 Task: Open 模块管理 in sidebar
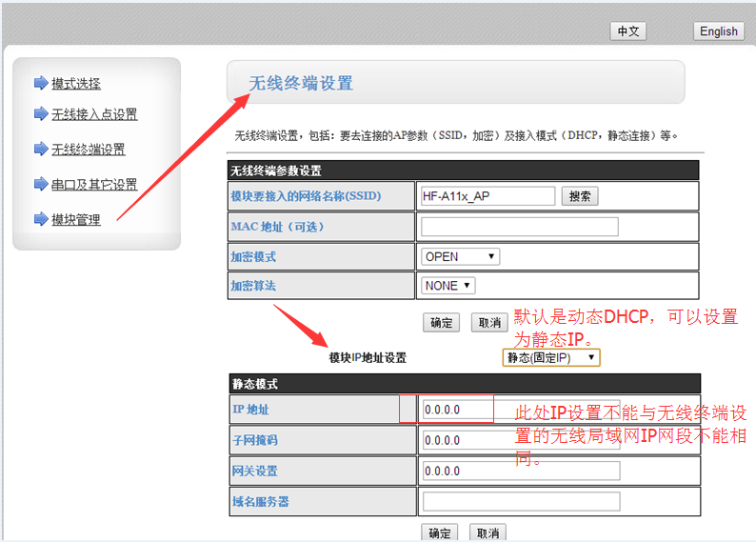pos(76,219)
